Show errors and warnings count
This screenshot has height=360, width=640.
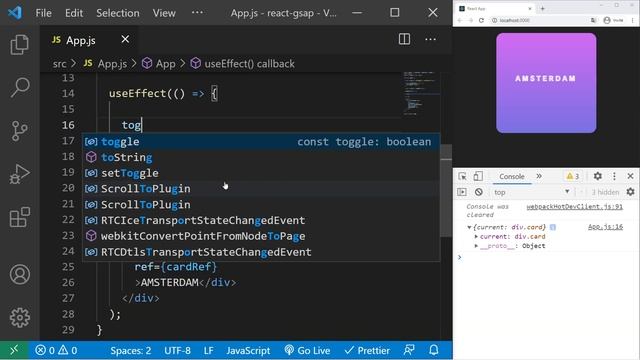coord(56,350)
